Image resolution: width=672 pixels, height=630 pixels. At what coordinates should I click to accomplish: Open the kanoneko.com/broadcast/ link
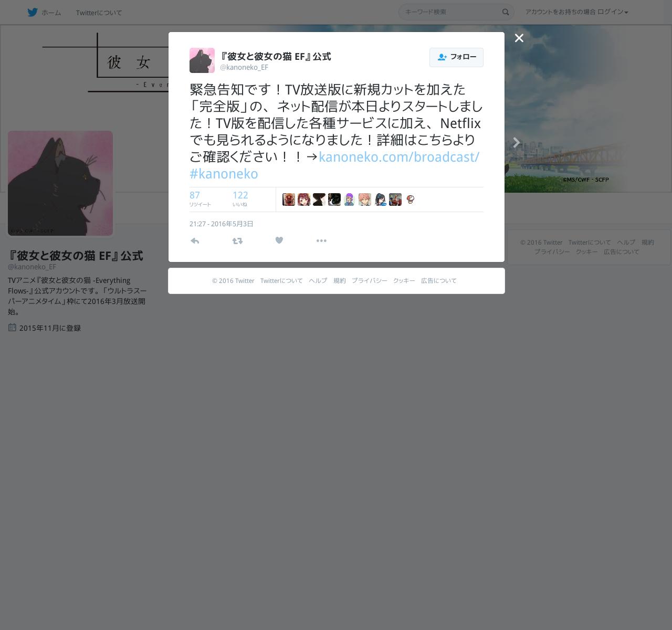point(399,157)
